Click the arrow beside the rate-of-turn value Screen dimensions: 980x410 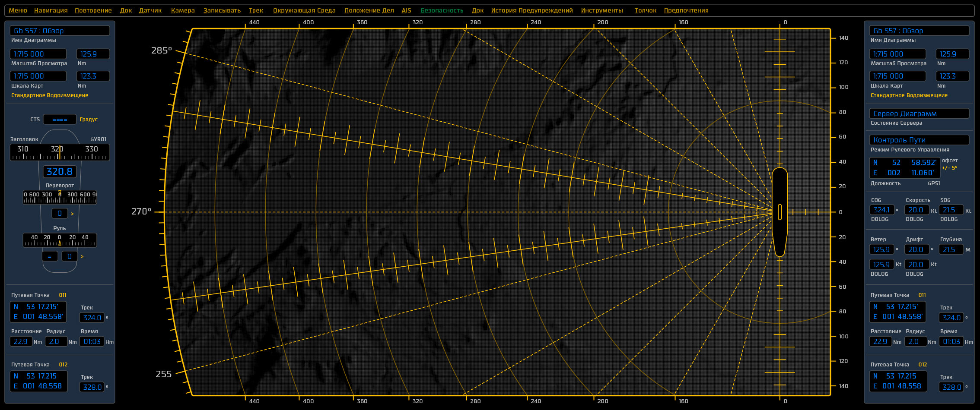coord(72,214)
